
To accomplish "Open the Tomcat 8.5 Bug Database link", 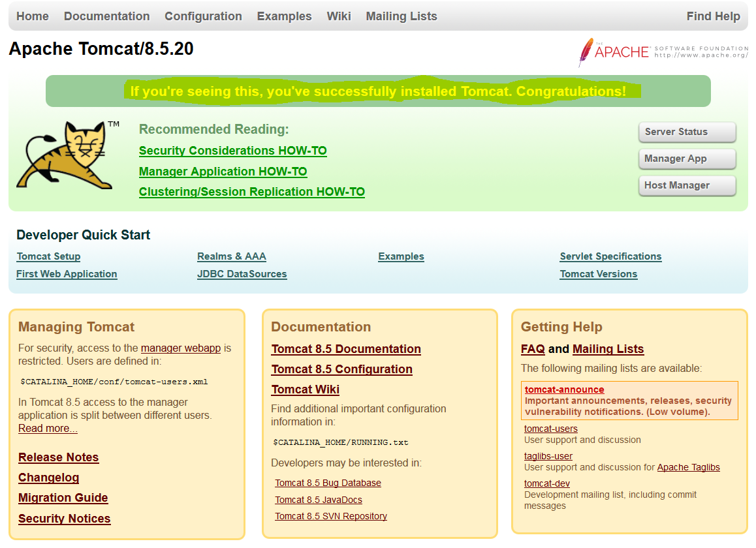I will tap(328, 483).
